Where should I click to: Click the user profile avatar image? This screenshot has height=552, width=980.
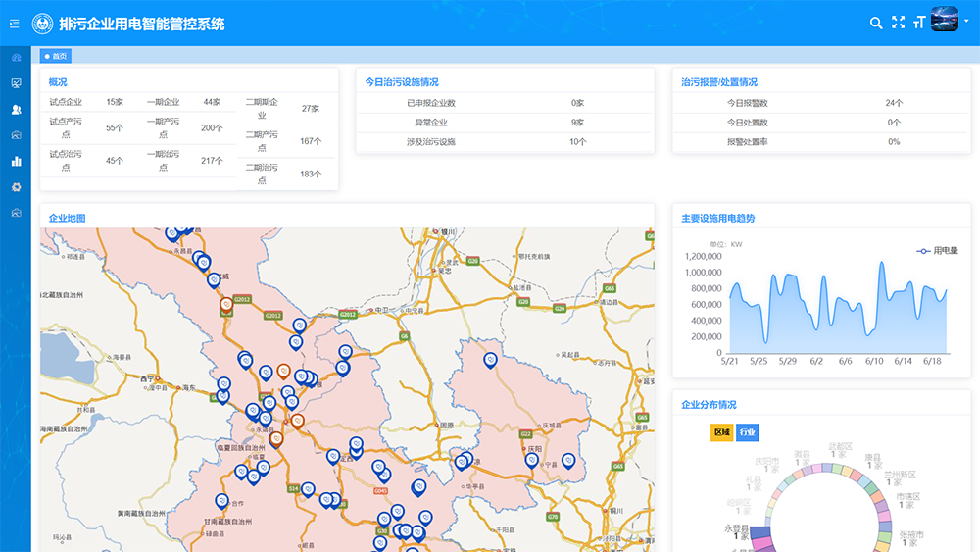point(944,21)
